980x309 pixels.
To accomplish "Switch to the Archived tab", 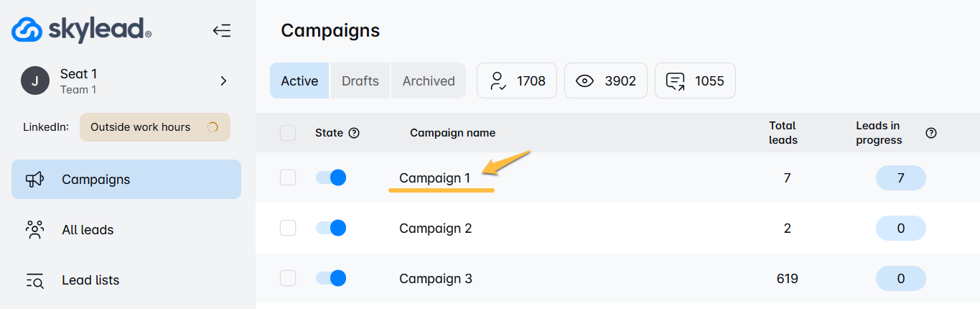I will point(429,80).
